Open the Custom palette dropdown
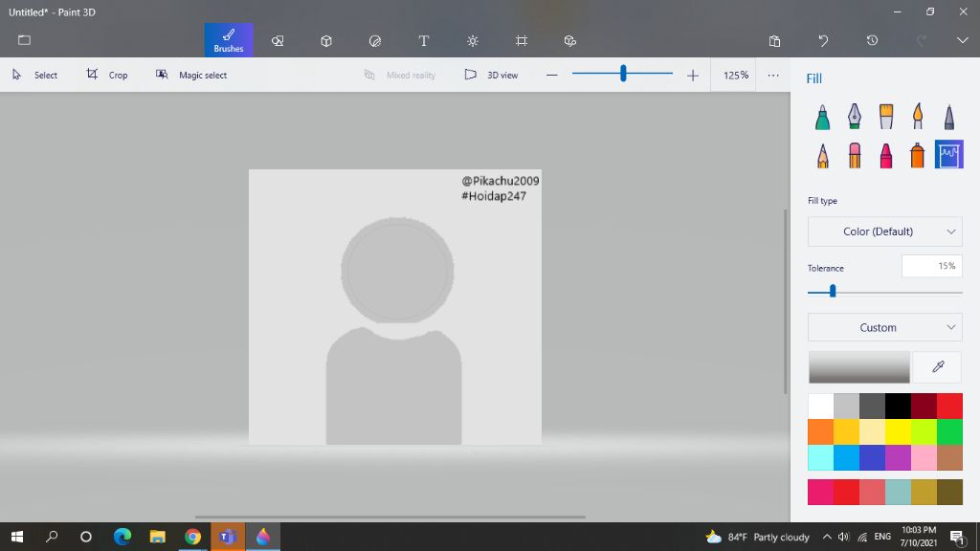This screenshot has width=980, height=551. coord(884,327)
